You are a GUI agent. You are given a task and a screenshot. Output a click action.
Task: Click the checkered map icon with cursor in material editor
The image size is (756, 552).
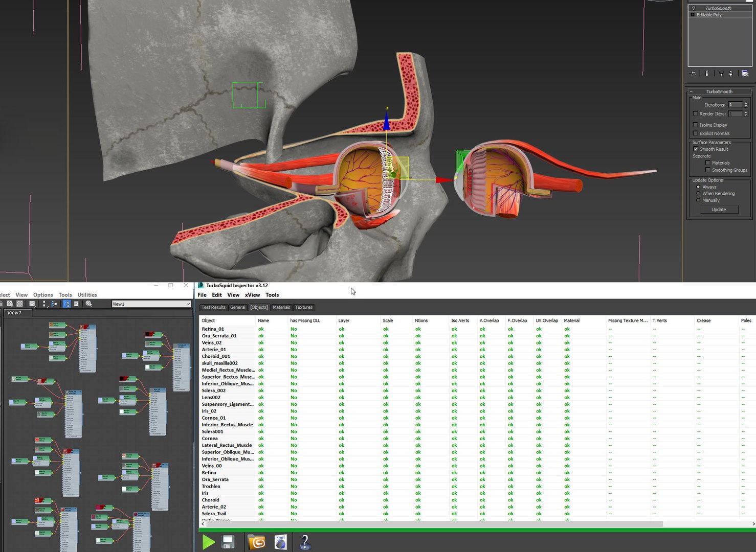10,304
